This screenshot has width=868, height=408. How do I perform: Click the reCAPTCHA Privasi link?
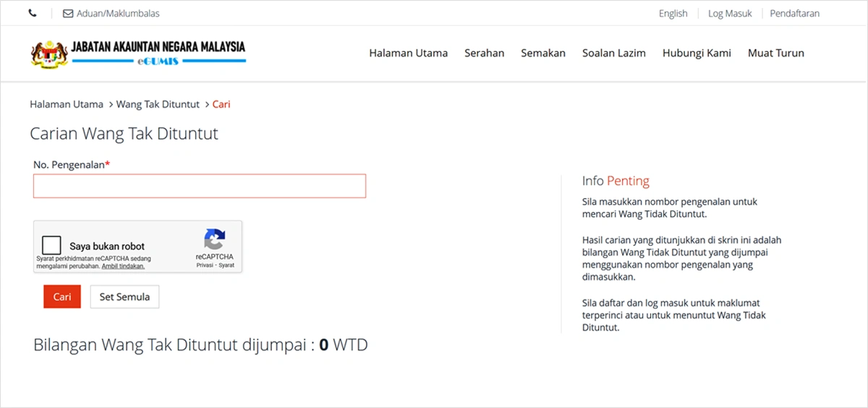[205, 265]
